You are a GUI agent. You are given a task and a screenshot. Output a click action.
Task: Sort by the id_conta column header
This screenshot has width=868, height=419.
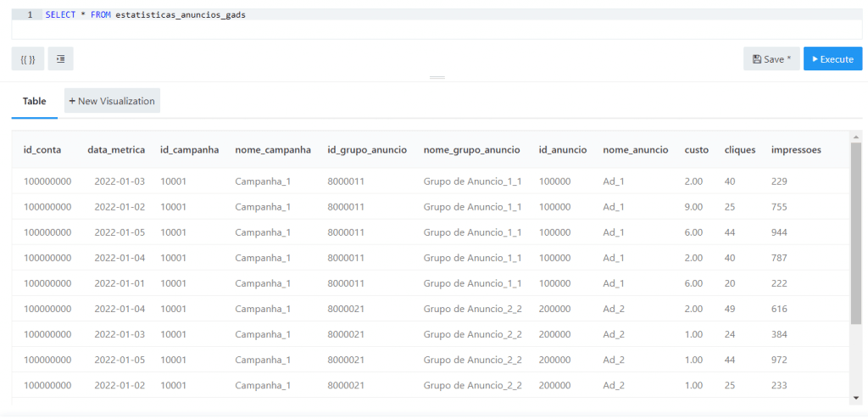click(42, 150)
